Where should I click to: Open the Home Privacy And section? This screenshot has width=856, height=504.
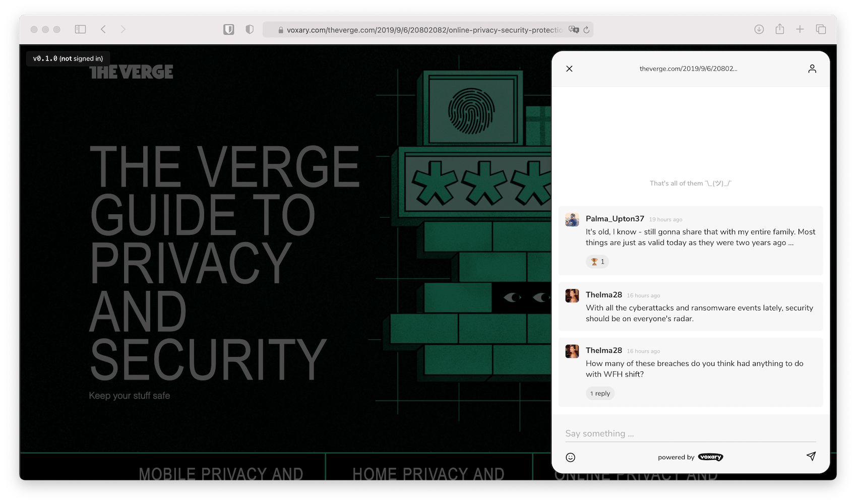[429, 474]
